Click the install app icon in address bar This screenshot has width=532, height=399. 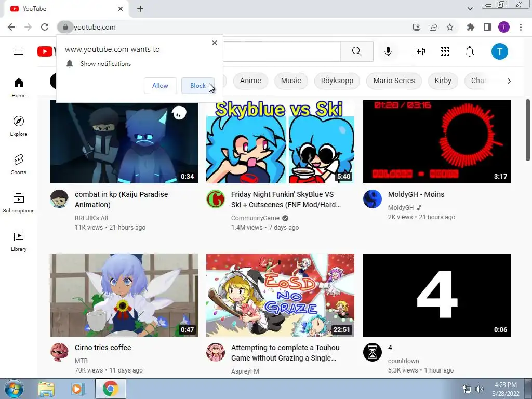(x=417, y=27)
